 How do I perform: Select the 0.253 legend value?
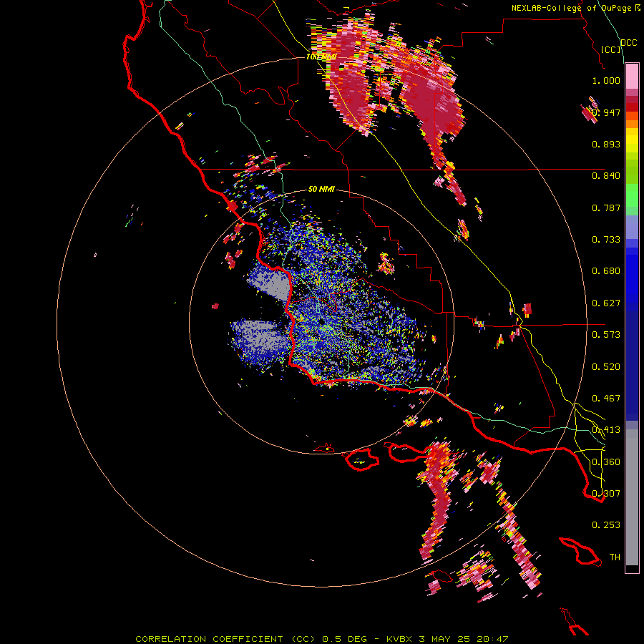pyautogui.click(x=606, y=525)
